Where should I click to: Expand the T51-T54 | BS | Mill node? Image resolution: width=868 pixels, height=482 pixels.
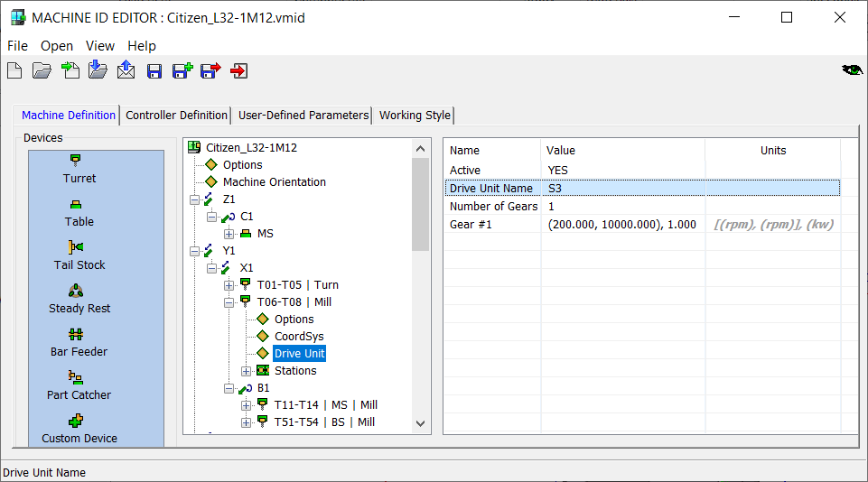click(x=246, y=422)
